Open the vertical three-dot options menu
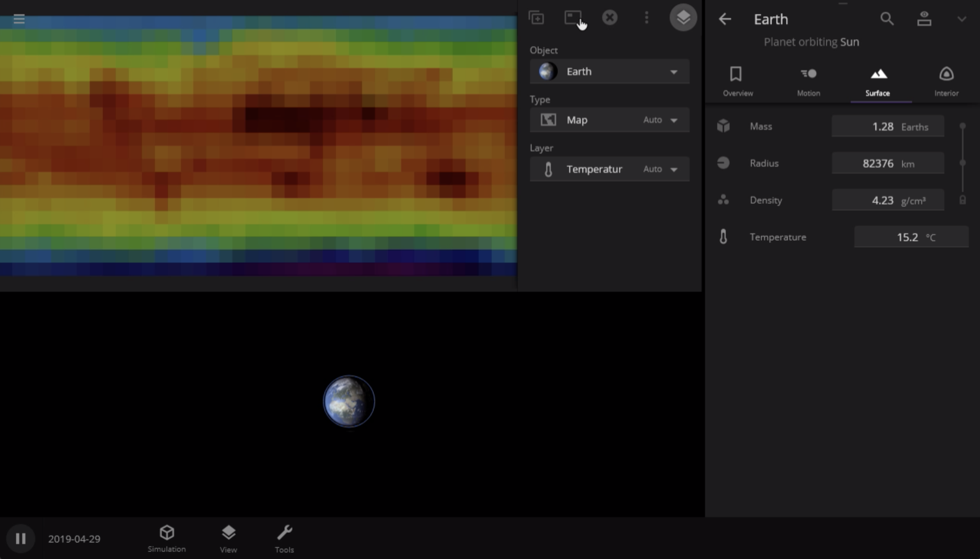980x559 pixels. click(x=646, y=18)
